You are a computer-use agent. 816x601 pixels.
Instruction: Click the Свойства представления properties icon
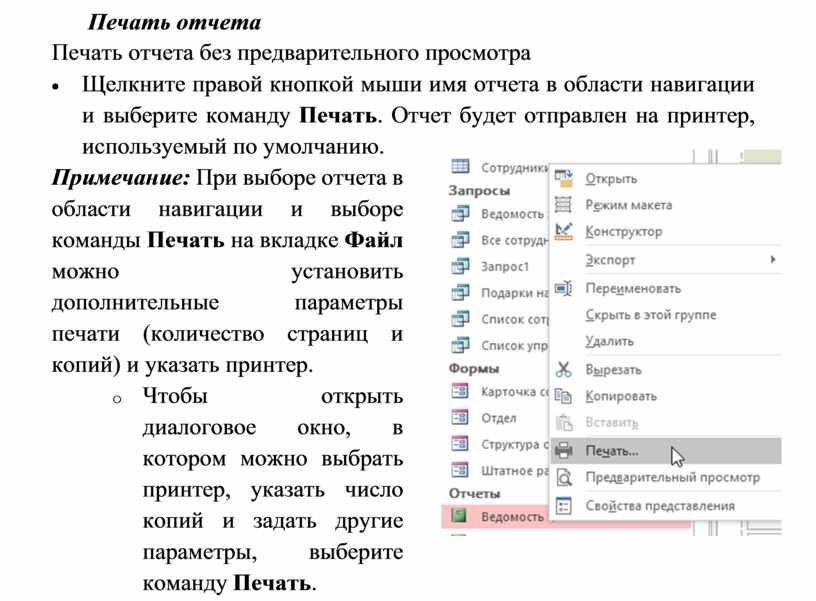tap(563, 505)
